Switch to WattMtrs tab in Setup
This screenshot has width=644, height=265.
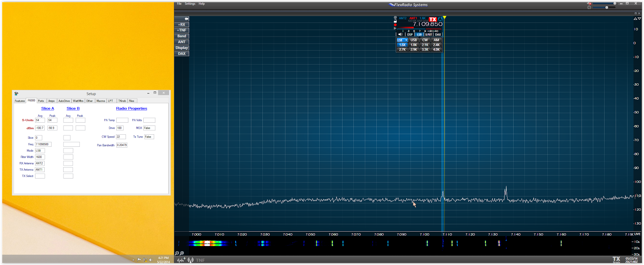[78, 101]
